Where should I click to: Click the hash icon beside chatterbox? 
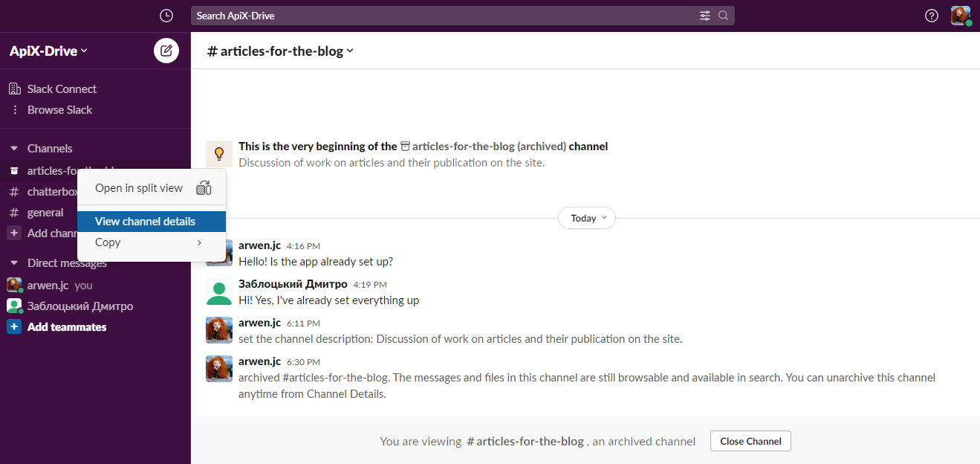14,192
